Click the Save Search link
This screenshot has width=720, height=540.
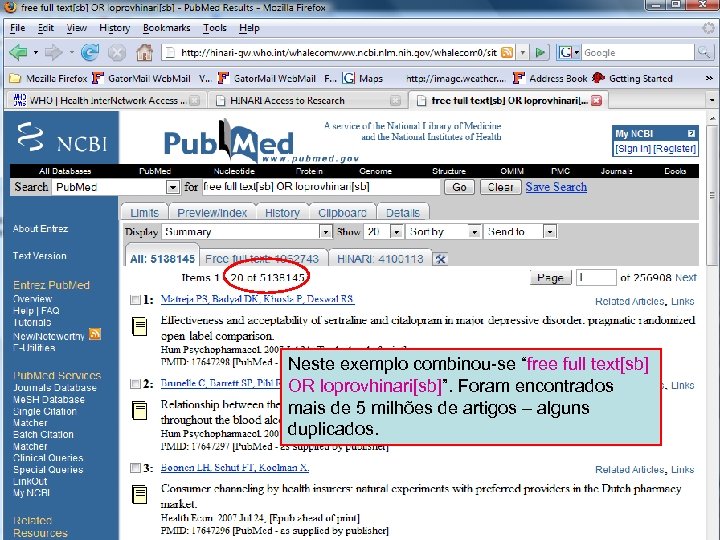(556, 187)
